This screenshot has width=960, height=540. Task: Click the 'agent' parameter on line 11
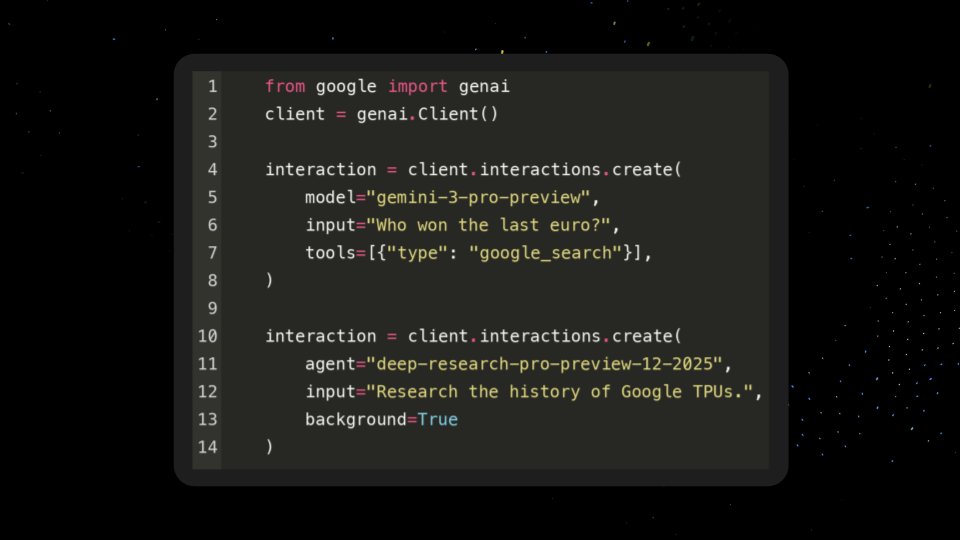click(331, 364)
